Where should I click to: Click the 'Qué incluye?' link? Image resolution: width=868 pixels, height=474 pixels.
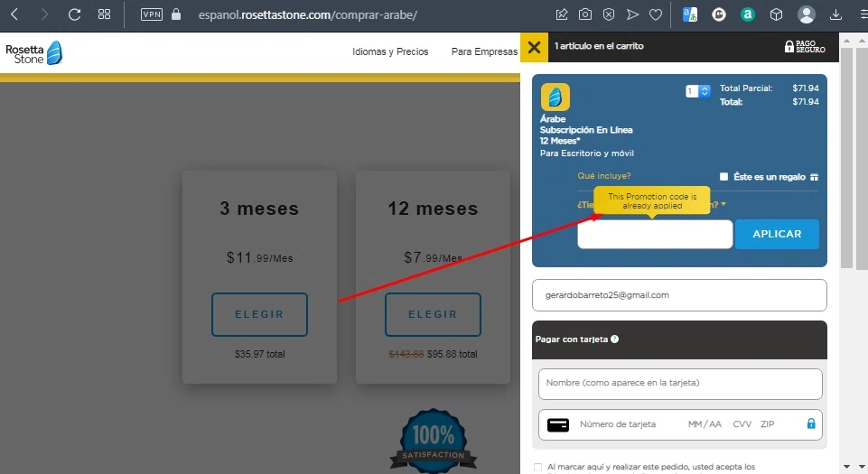pyautogui.click(x=604, y=176)
